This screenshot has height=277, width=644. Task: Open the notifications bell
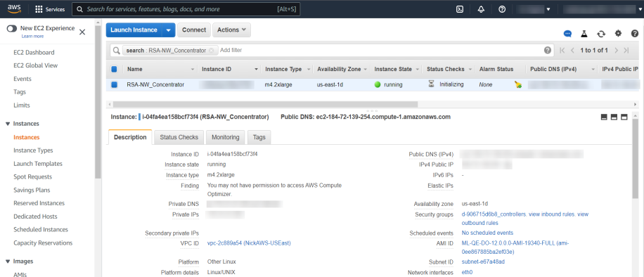click(481, 9)
